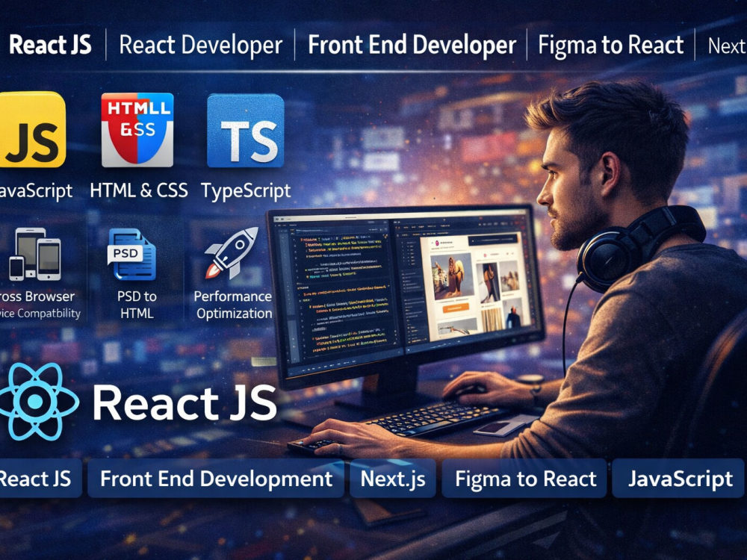The height and width of the screenshot is (560, 747).
Task: Open the devices cross browser icon
Action: point(36,254)
